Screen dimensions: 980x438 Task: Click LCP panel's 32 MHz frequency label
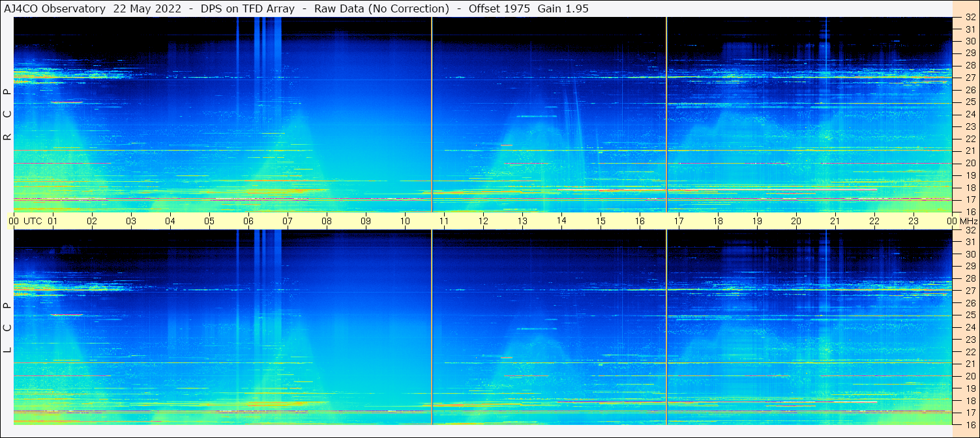point(970,230)
